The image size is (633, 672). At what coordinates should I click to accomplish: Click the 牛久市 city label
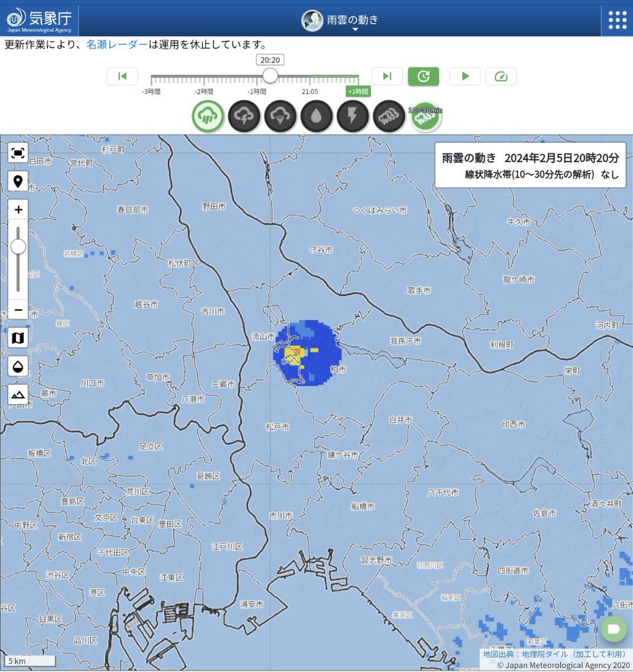(518, 222)
